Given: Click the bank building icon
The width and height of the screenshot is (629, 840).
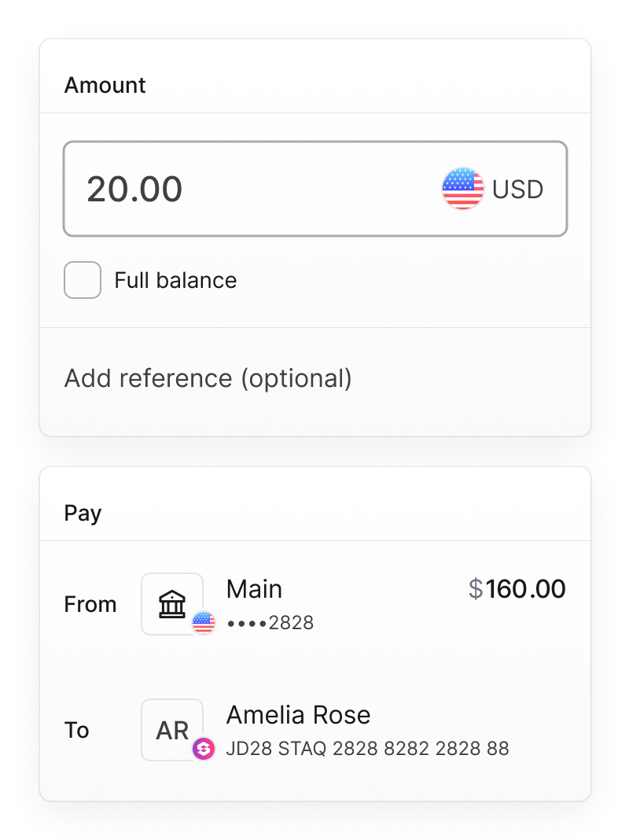Looking at the screenshot, I should click(x=171, y=604).
